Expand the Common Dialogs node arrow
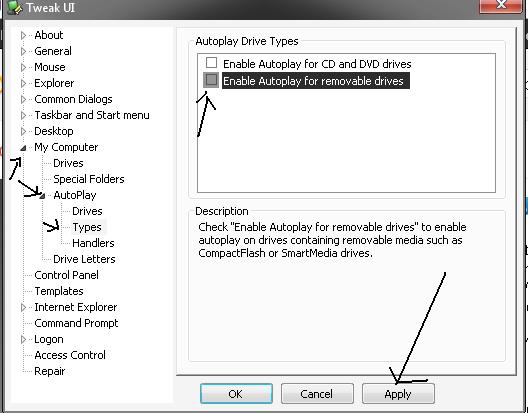This screenshot has width=528, height=413. (23, 99)
